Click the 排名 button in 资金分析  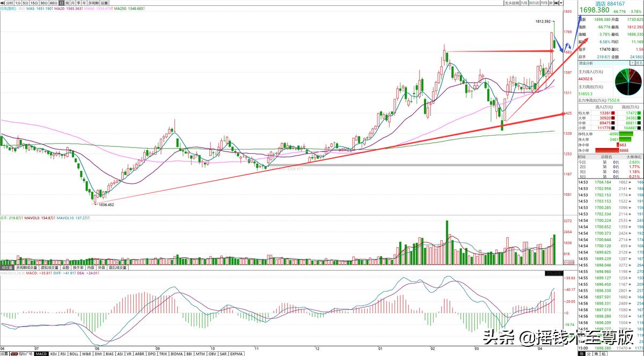coord(639,62)
